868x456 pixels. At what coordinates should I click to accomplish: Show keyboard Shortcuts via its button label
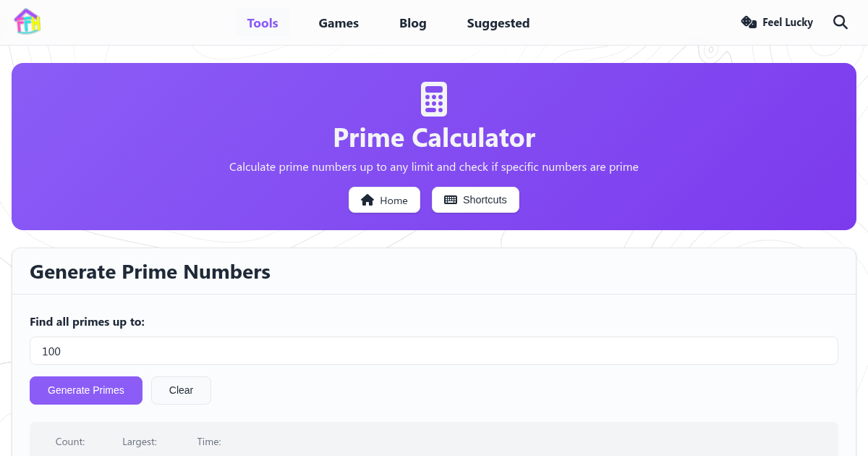485,200
